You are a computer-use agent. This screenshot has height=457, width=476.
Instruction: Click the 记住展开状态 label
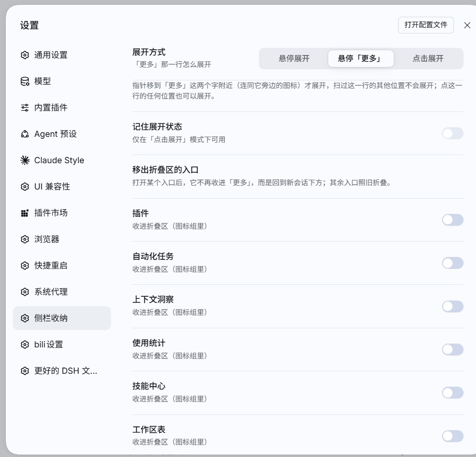[x=157, y=127]
